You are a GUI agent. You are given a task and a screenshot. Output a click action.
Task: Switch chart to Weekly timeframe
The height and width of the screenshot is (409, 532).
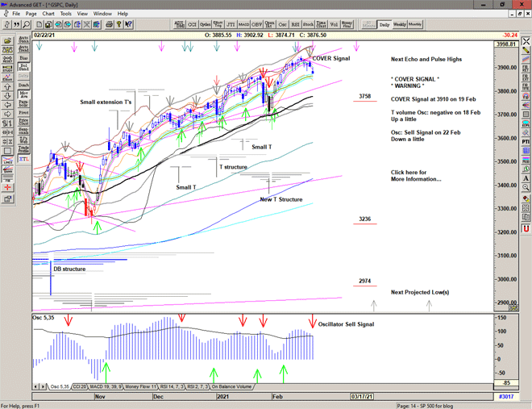400,25
